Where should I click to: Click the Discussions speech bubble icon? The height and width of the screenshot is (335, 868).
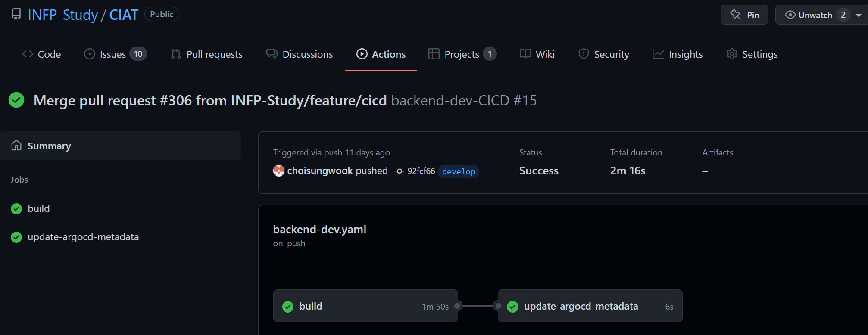pos(272,54)
